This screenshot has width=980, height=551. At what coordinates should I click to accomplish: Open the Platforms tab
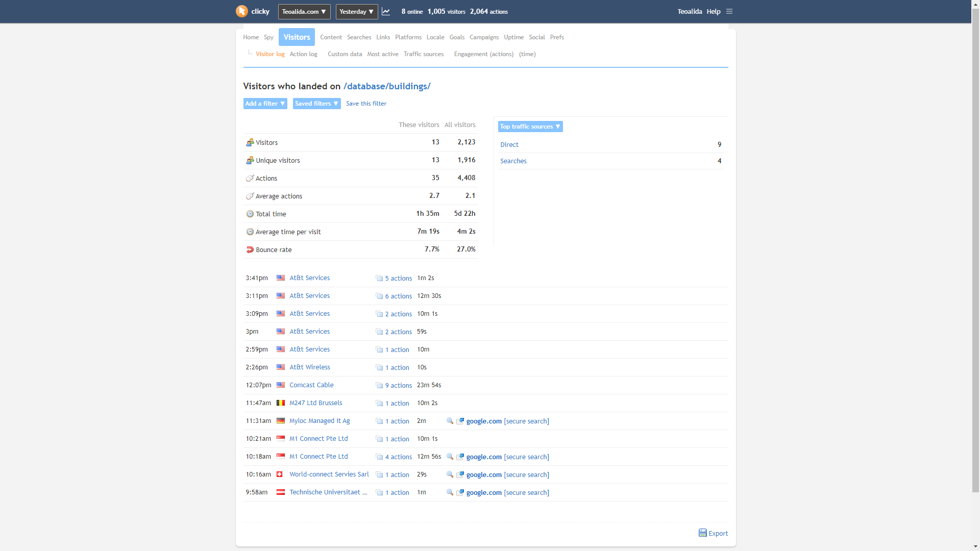click(408, 37)
